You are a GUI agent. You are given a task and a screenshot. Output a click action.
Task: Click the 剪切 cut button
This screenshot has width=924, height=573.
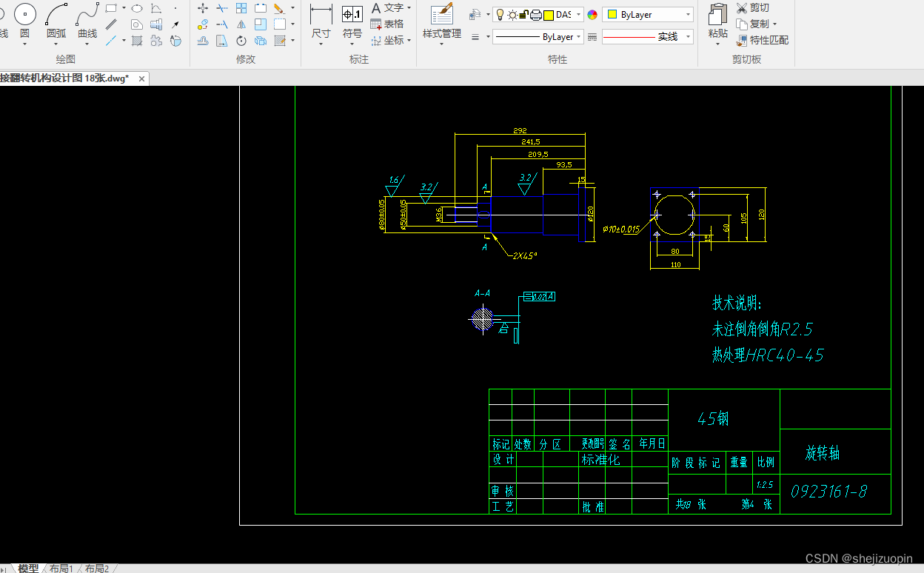pos(753,8)
